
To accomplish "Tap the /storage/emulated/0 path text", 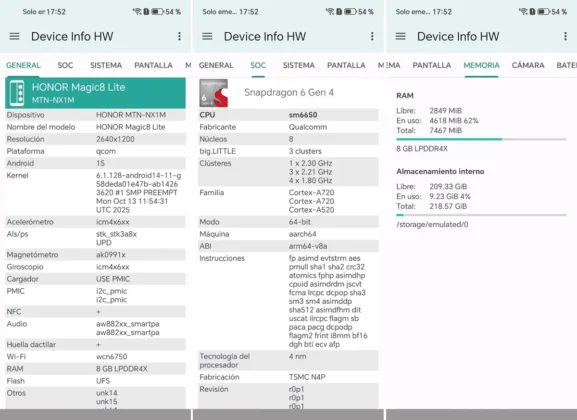I will tap(432, 225).
